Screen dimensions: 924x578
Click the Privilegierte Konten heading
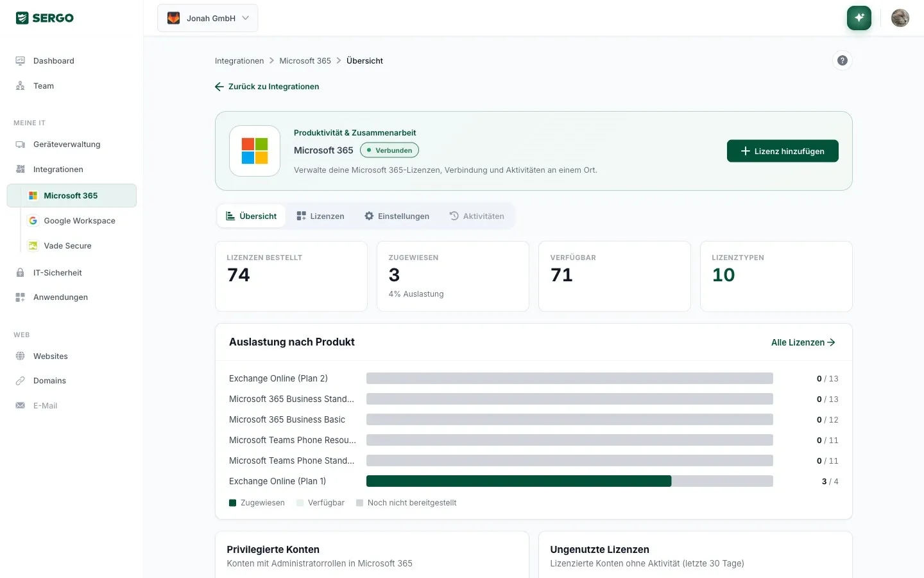[x=273, y=550]
